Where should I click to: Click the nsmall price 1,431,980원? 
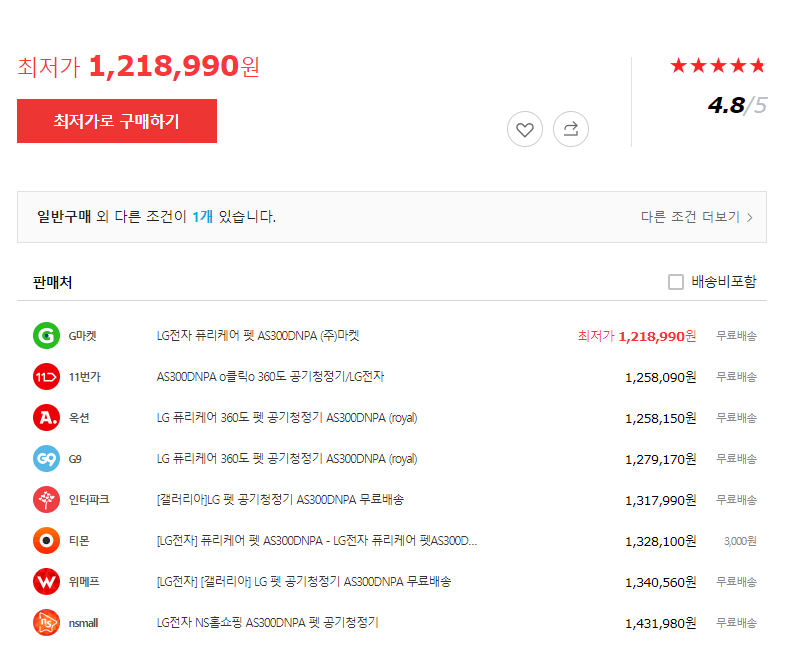coord(660,623)
